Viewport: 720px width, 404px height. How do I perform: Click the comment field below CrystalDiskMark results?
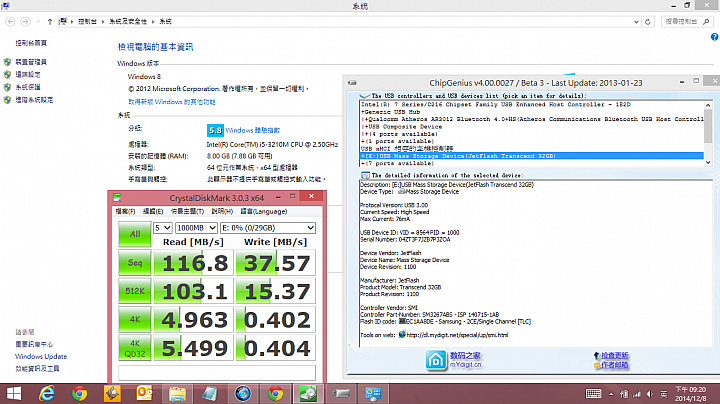217,372
